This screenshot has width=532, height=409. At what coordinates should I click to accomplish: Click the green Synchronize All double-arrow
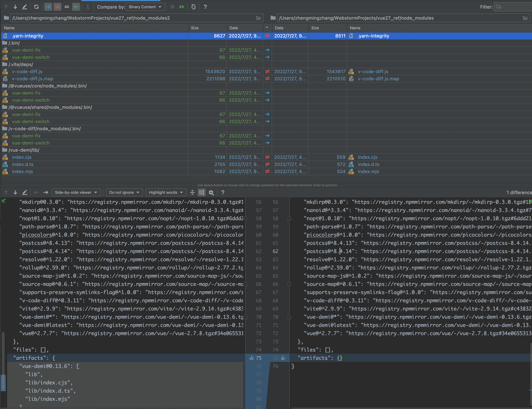[182, 7]
